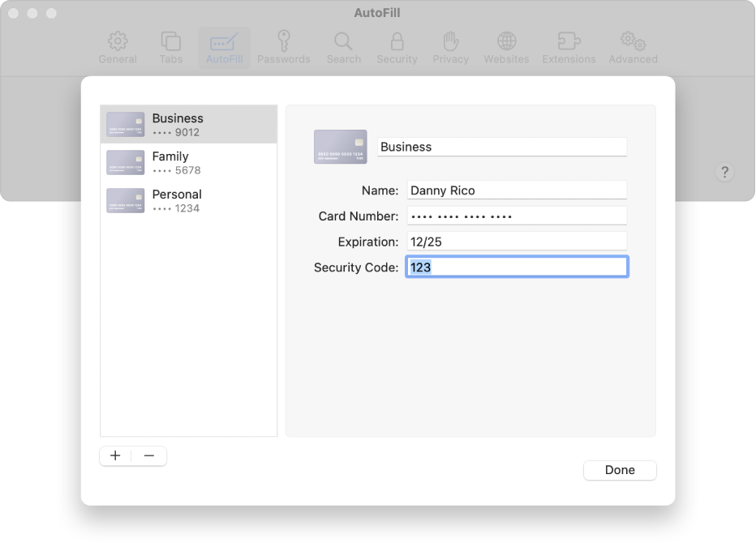Screen dimensions: 756x543
Task: Switch to the Tabs preferences pane
Action: coord(170,48)
